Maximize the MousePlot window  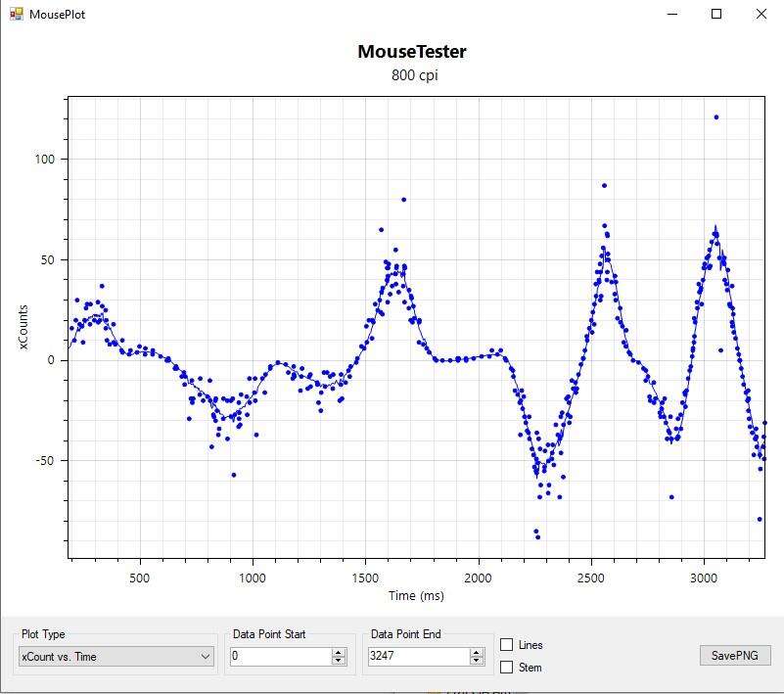click(x=716, y=15)
